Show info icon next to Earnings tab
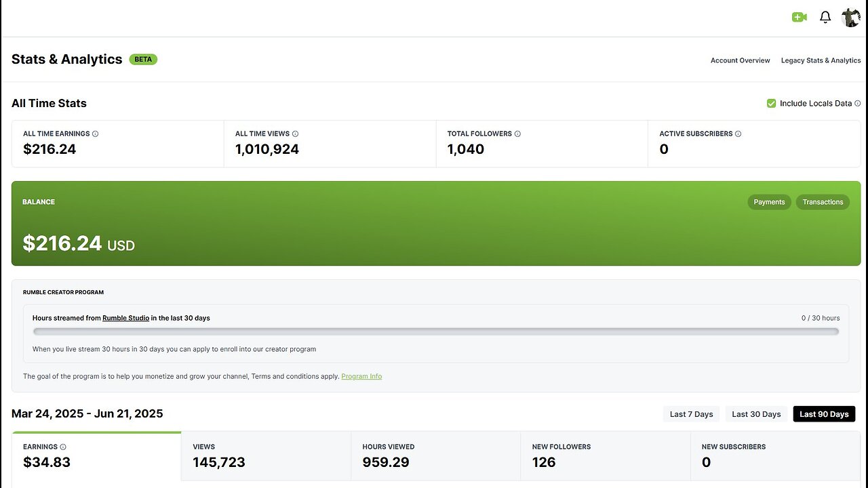This screenshot has height=488, width=868. [63, 447]
